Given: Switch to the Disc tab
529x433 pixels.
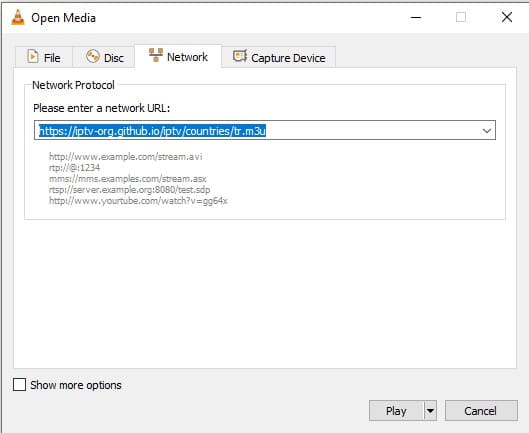Looking at the screenshot, I should click(104, 57).
